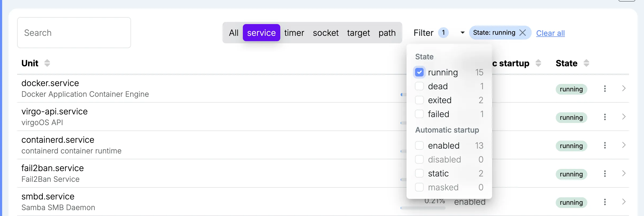
Task: Click running badge in docker.service row
Action: click(571, 89)
